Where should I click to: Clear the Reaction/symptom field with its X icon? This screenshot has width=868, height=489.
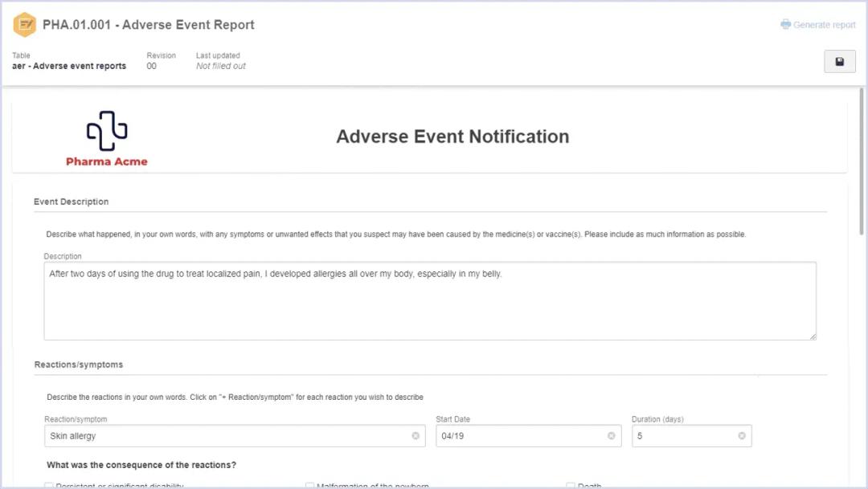[x=416, y=436]
